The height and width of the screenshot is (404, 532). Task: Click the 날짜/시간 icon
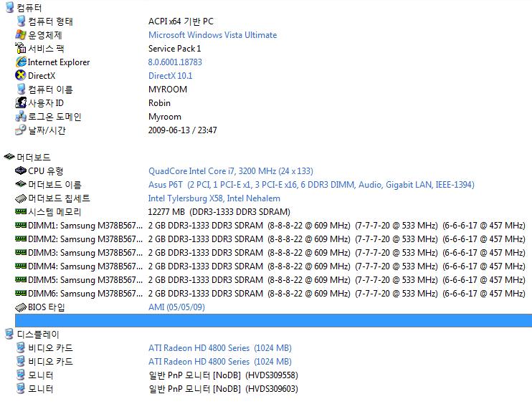21,130
